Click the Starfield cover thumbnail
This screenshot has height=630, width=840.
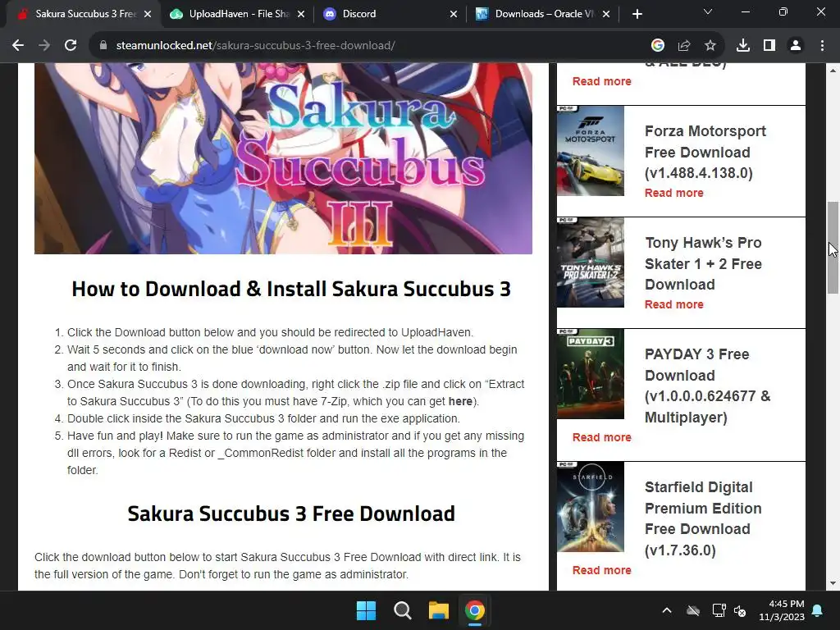(591, 507)
